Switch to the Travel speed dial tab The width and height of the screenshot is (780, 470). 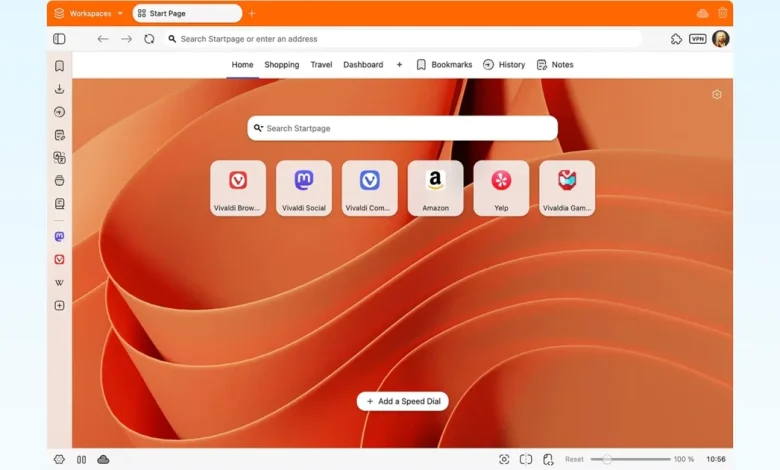321,65
